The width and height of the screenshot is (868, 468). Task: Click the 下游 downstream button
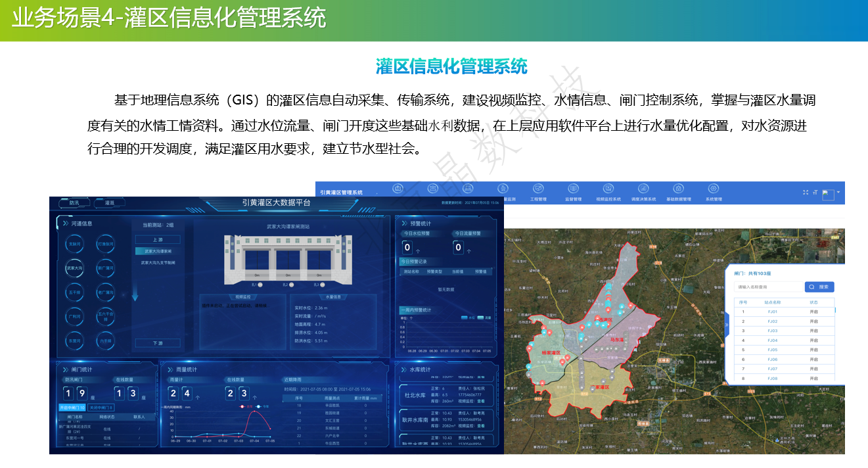click(158, 343)
